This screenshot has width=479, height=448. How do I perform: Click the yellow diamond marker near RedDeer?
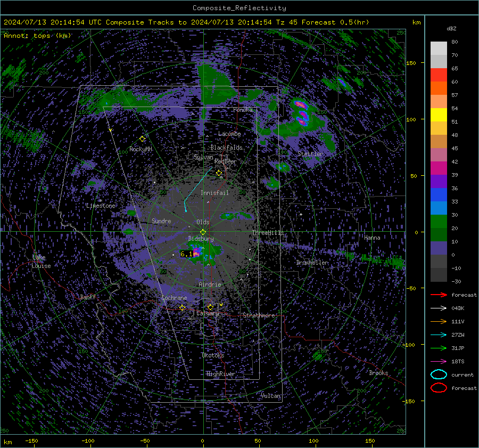click(219, 173)
